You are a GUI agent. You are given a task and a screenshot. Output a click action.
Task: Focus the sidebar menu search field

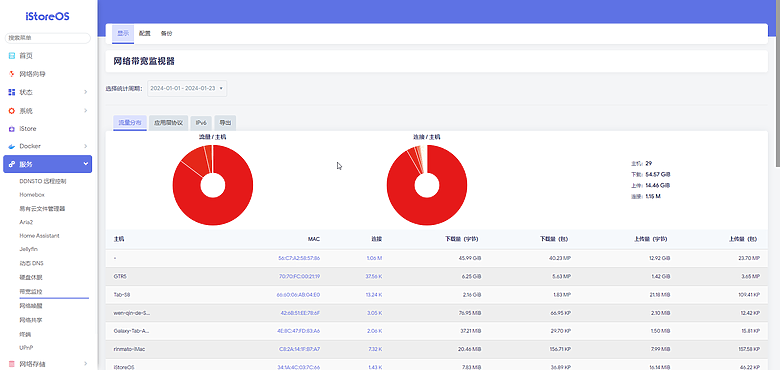point(48,38)
